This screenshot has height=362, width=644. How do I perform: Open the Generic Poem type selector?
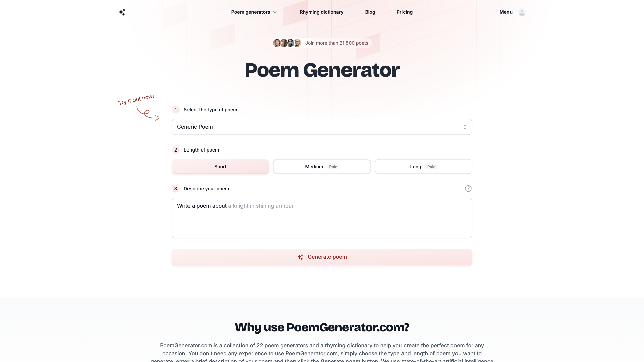click(322, 127)
